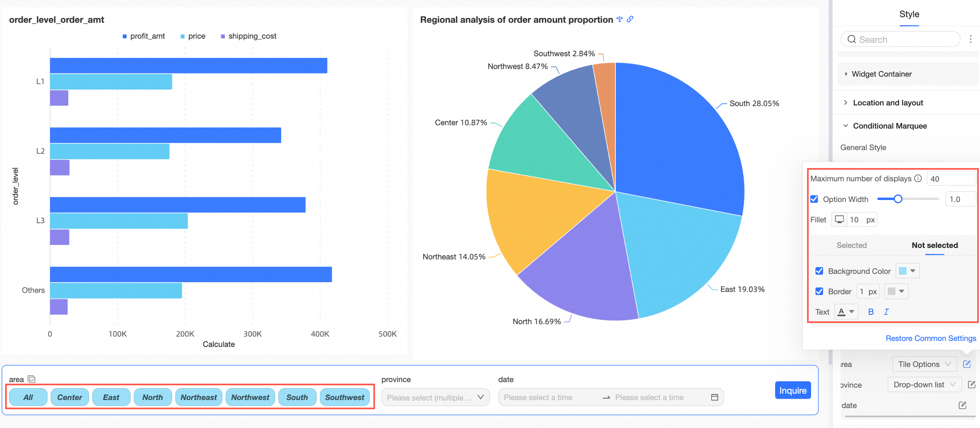Click the Border width pixel field
This screenshot has width=980, height=428.
click(868, 291)
